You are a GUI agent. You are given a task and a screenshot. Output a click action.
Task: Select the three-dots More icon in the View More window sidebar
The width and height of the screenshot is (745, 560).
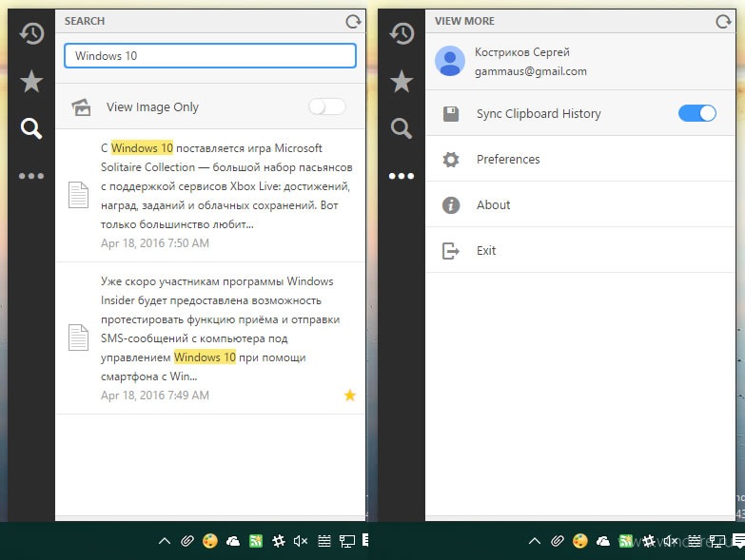[402, 176]
